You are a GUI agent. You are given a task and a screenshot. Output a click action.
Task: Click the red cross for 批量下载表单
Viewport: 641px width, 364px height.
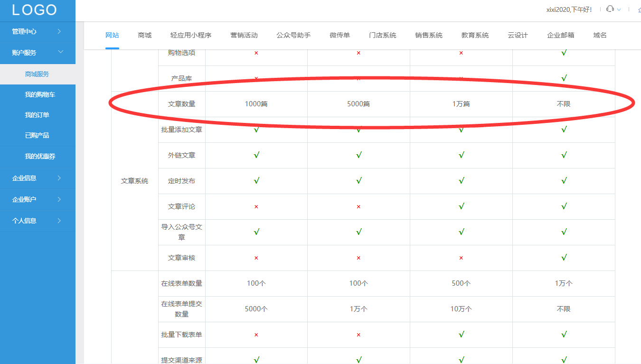(x=256, y=335)
